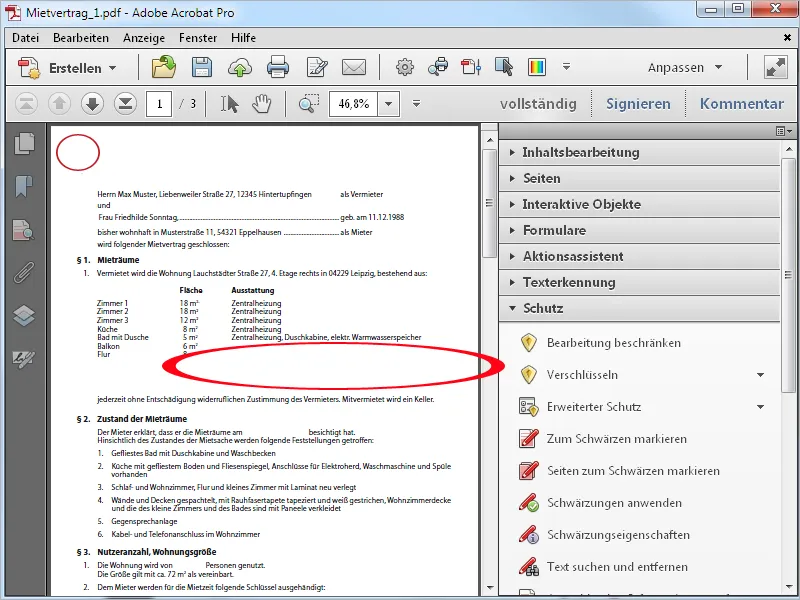Open the layers sidebar panel
This screenshot has width=800, height=600.
coord(24,315)
